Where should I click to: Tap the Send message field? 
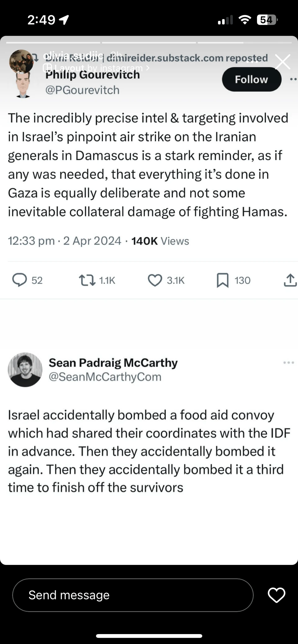click(133, 595)
